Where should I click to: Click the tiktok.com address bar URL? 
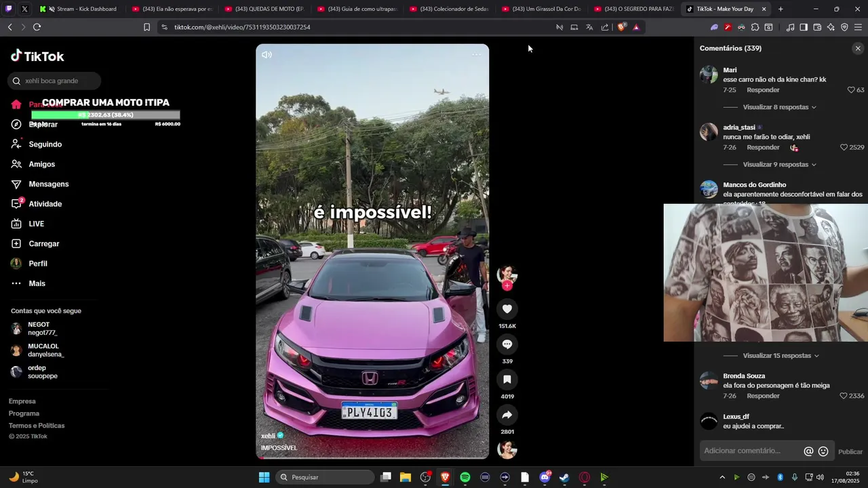tap(242, 27)
